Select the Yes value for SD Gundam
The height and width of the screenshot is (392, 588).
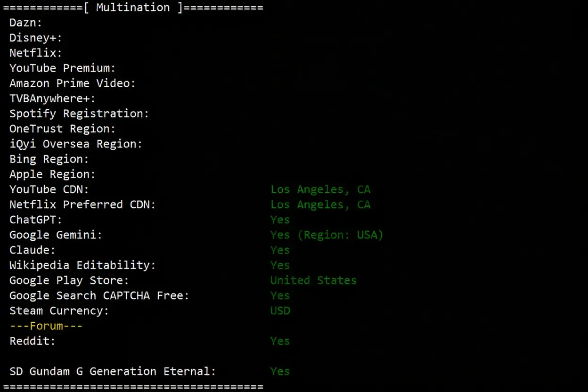[x=280, y=371]
